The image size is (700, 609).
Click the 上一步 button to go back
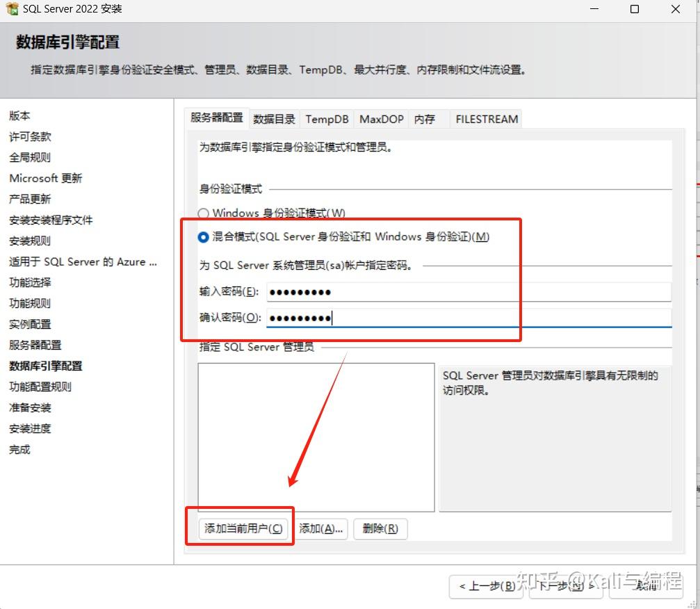[x=487, y=587]
